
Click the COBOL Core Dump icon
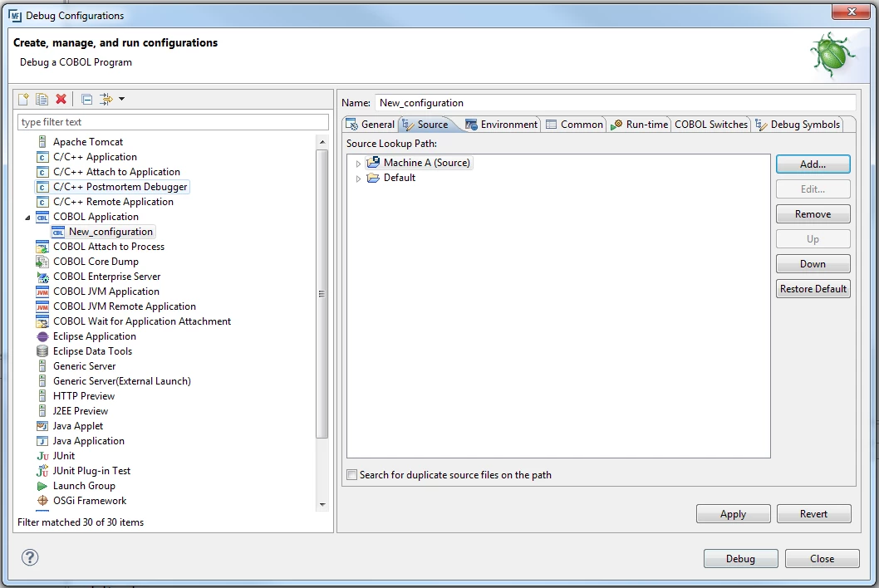click(42, 262)
